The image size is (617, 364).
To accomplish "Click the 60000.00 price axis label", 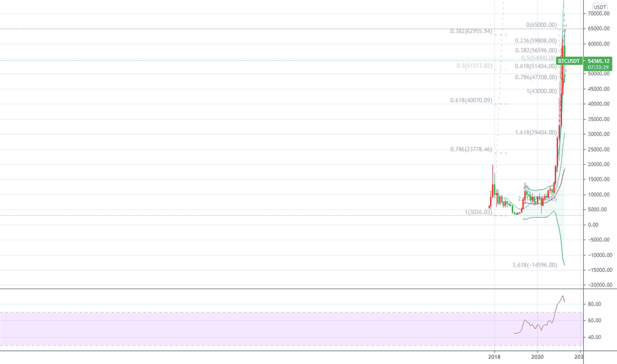I will coord(599,44).
